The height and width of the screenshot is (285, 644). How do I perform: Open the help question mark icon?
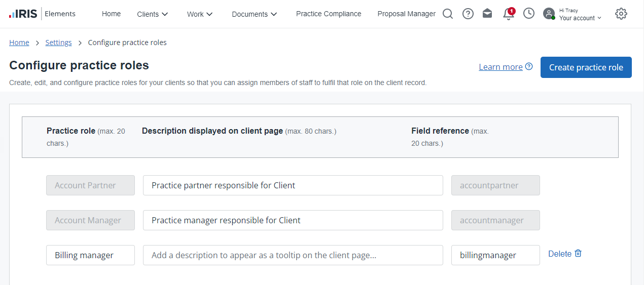[468, 14]
